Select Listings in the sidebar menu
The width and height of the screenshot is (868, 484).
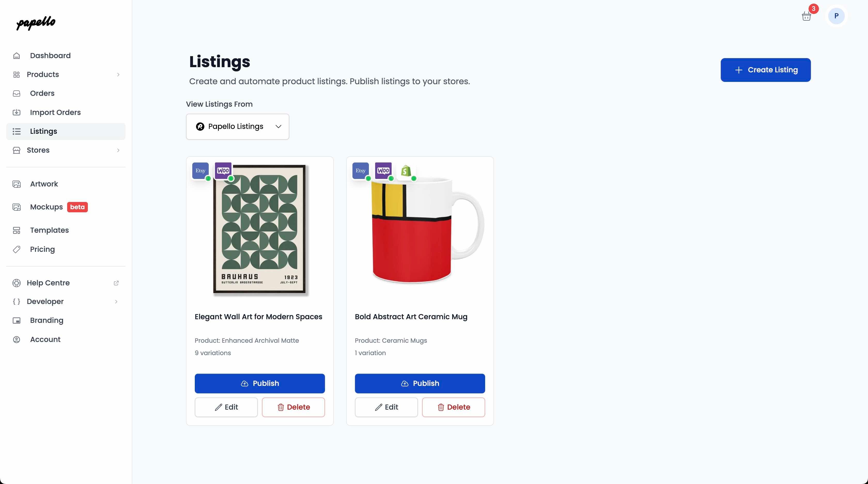click(43, 131)
